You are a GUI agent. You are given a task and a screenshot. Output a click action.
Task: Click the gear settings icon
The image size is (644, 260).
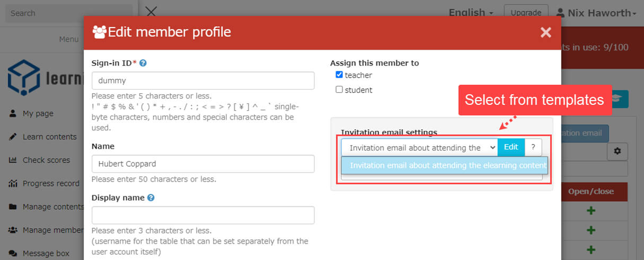coord(617,151)
